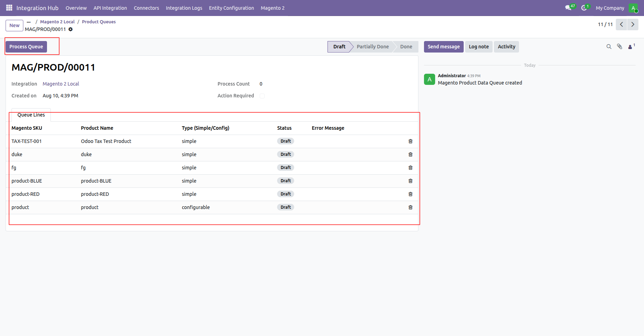Follow the Product Queues breadcrumb link
Image resolution: width=644 pixels, height=336 pixels.
pyautogui.click(x=99, y=22)
